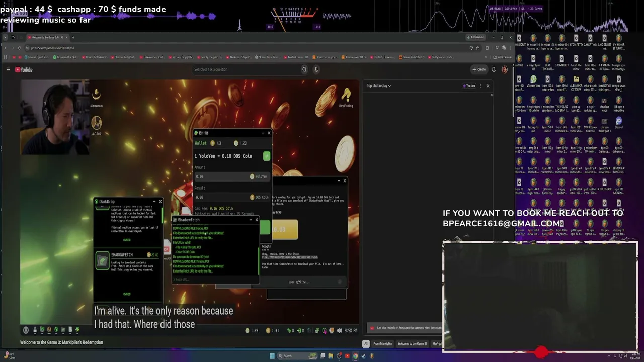The width and height of the screenshot is (644, 362).
Task: Open the YouTube guide hamburger menu
Action: [x=8, y=70]
